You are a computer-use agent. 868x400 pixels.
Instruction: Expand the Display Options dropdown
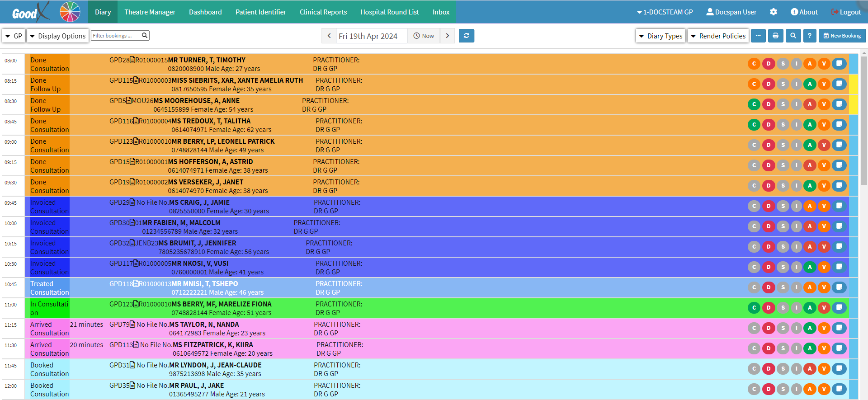coord(57,36)
